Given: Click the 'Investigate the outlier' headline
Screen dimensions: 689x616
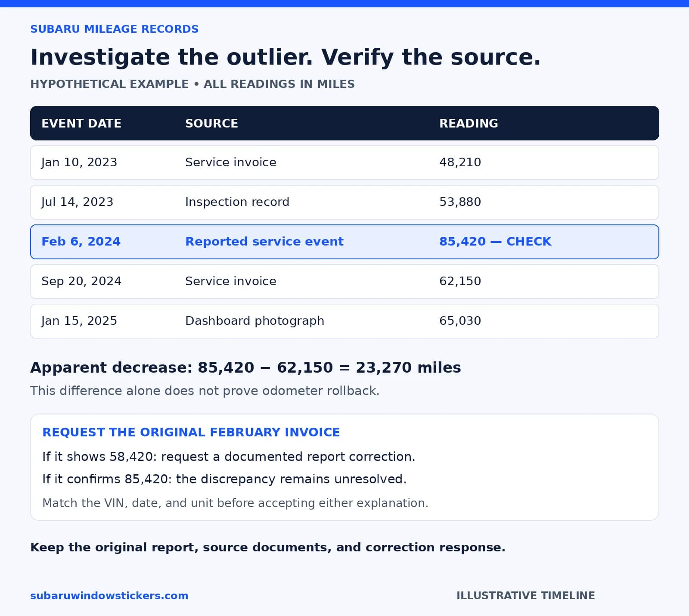Looking at the screenshot, I should pyautogui.click(x=285, y=57).
